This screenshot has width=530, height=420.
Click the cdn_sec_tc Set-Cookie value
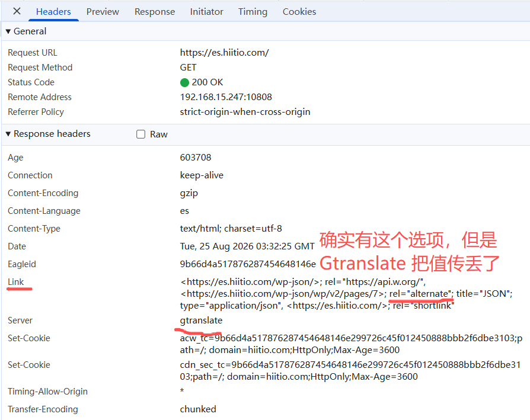pyautogui.click(x=350, y=371)
